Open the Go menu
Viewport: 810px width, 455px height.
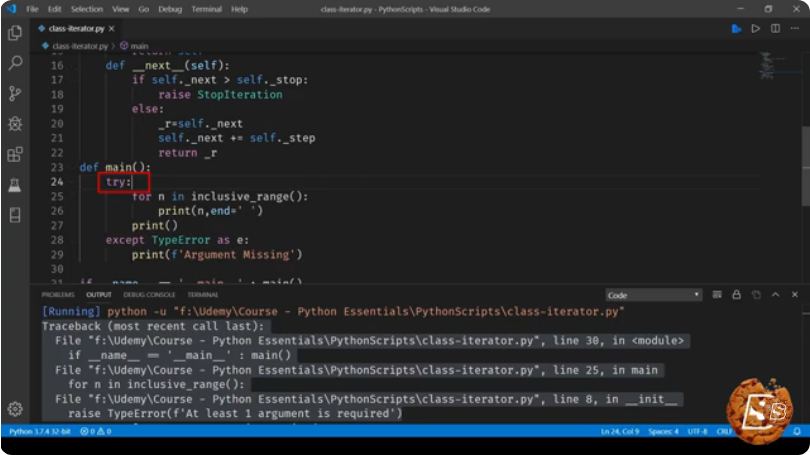click(144, 9)
